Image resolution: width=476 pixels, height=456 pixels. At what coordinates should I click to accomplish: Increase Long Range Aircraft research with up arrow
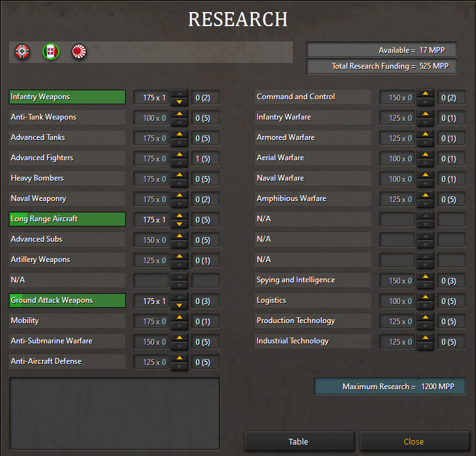tap(179, 216)
